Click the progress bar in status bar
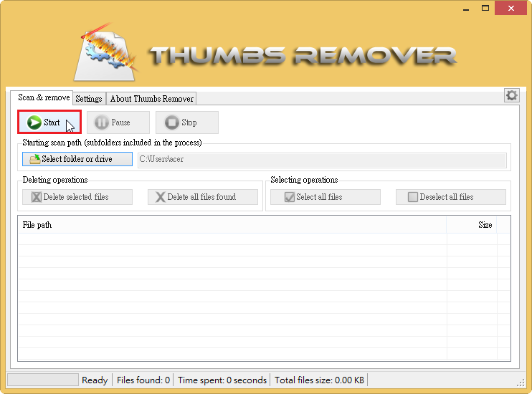This screenshot has height=394, width=532. tap(42, 380)
